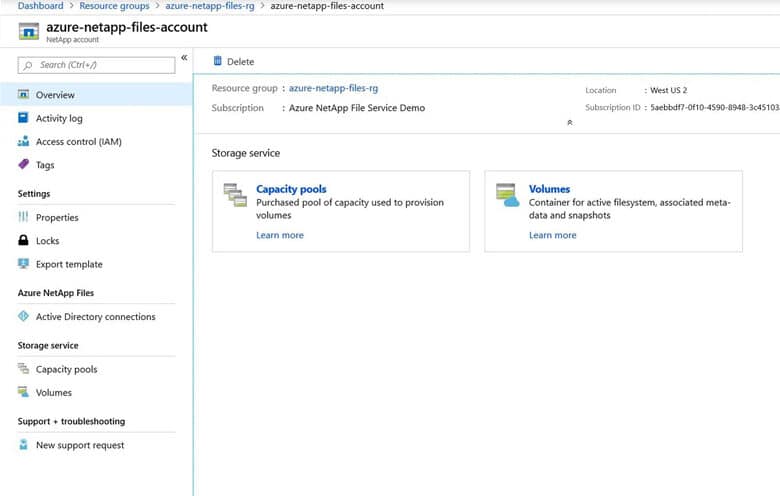Open the Volumes card title
780x496 pixels.
pos(549,189)
